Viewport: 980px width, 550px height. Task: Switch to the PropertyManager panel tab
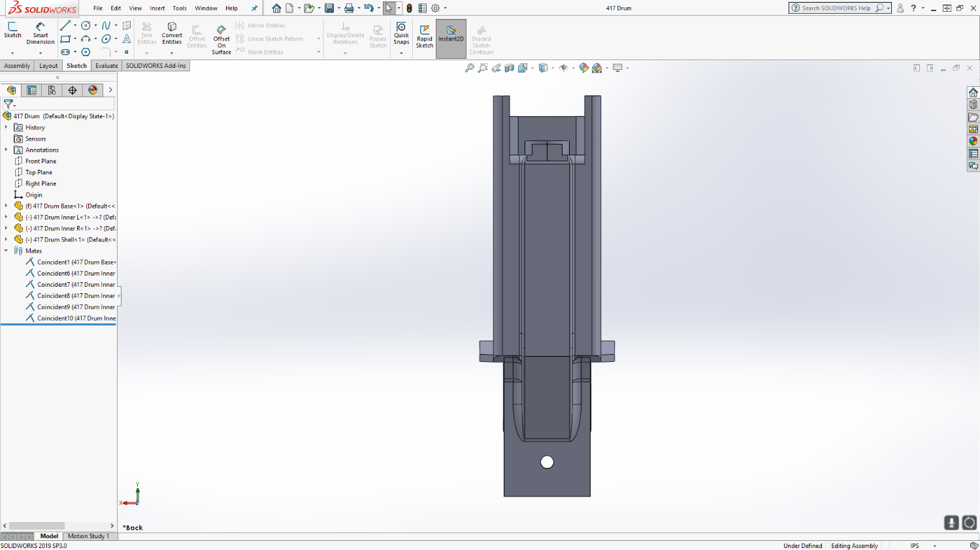pos(31,90)
